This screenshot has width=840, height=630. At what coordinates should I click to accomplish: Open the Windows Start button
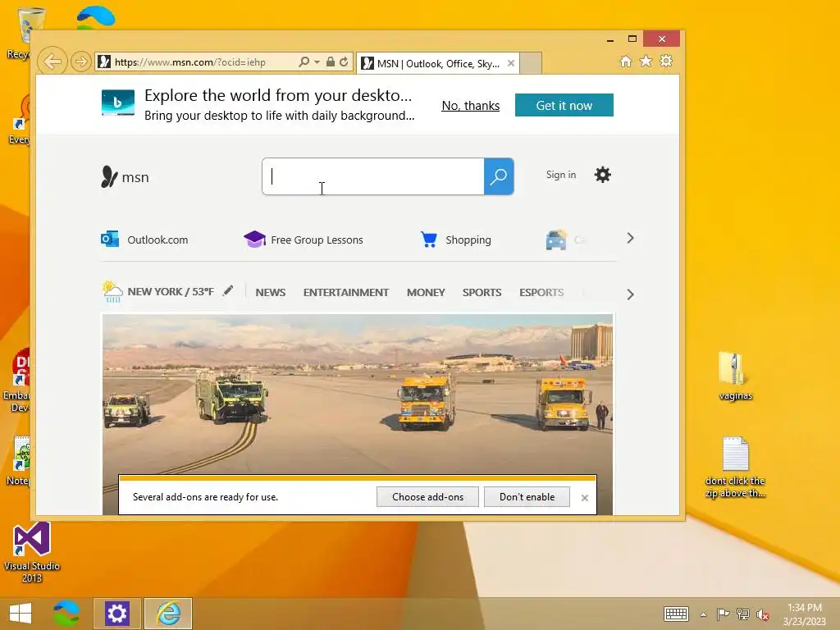21,614
